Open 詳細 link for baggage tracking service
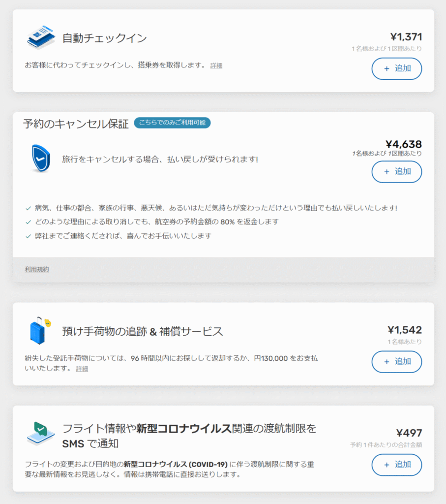446x504 pixels. coord(82,369)
